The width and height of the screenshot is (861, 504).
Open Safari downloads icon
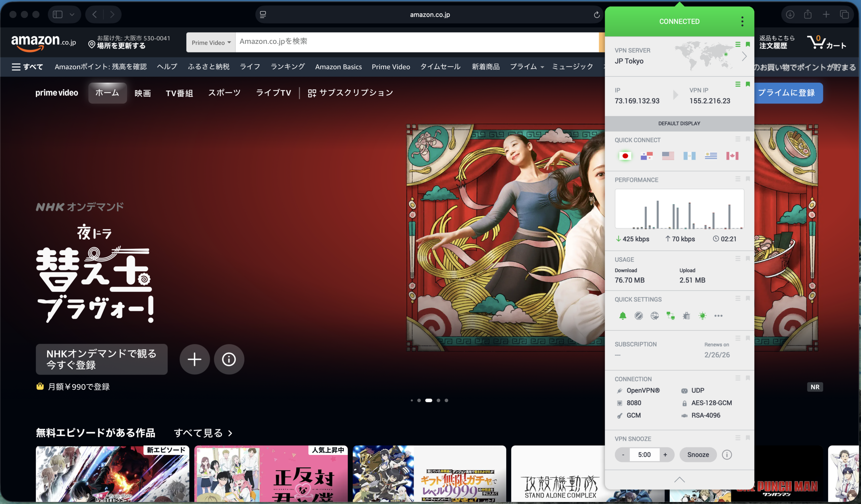[790, 14]
